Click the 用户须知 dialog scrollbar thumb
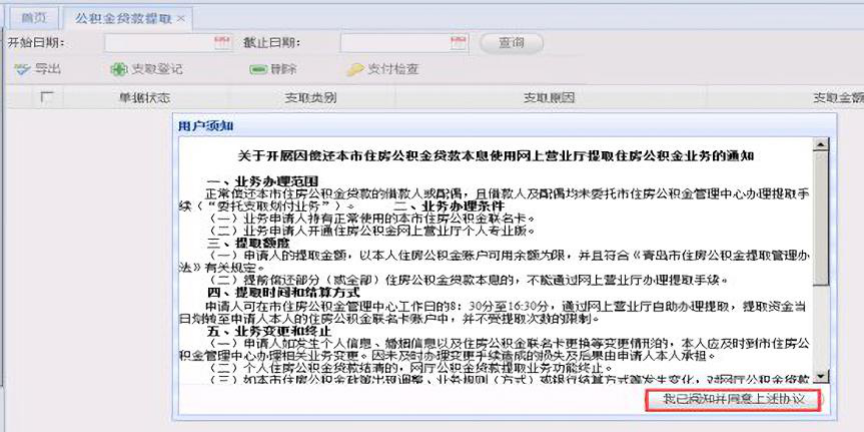Screen dimensions: 864x432 click(821, 218)
